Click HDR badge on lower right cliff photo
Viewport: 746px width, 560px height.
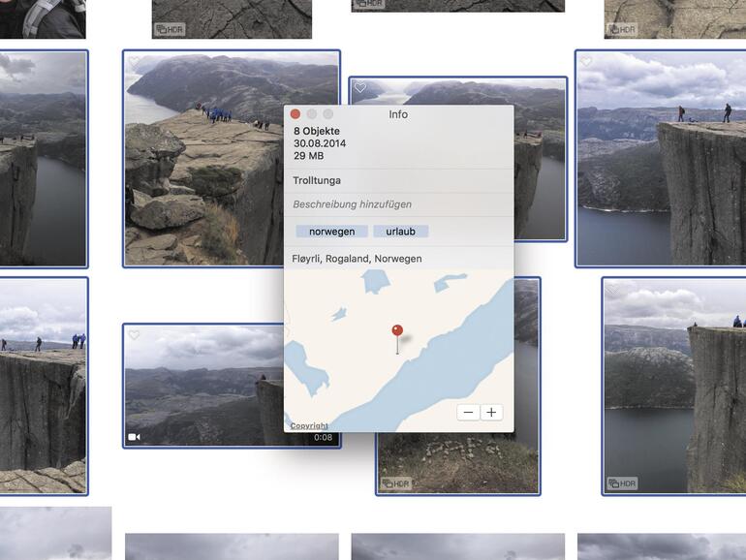(622, 483)
